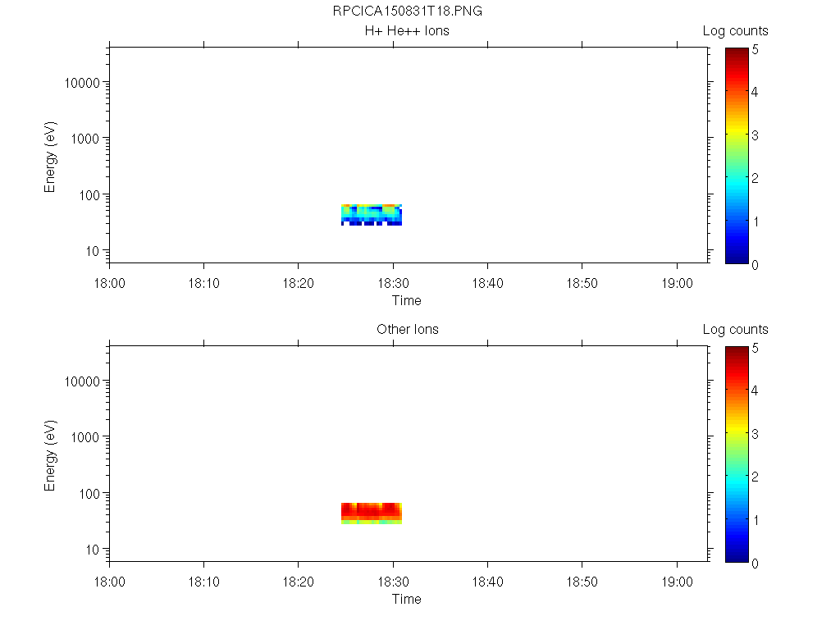Click the 1 label on H+ He++ color bar
Screen dimensions: 840x630
coord(756,221)
